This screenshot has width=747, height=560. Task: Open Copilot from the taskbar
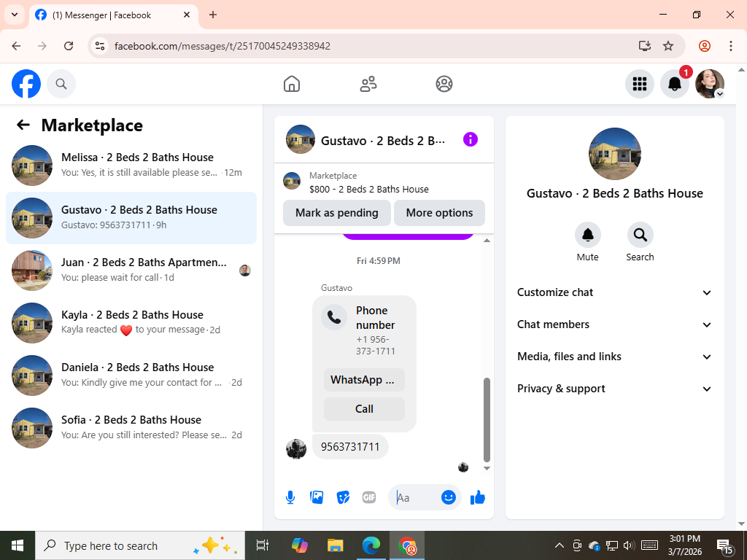(300, 545)
